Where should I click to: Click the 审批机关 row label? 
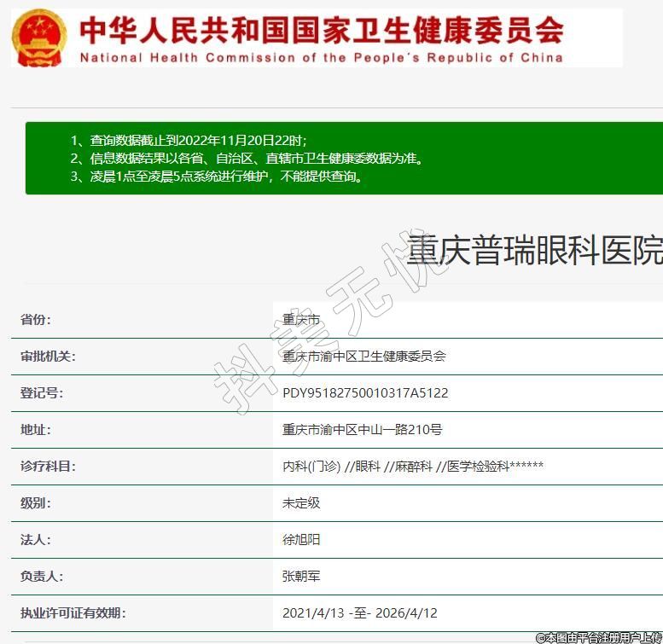click(x=48, y=357)
